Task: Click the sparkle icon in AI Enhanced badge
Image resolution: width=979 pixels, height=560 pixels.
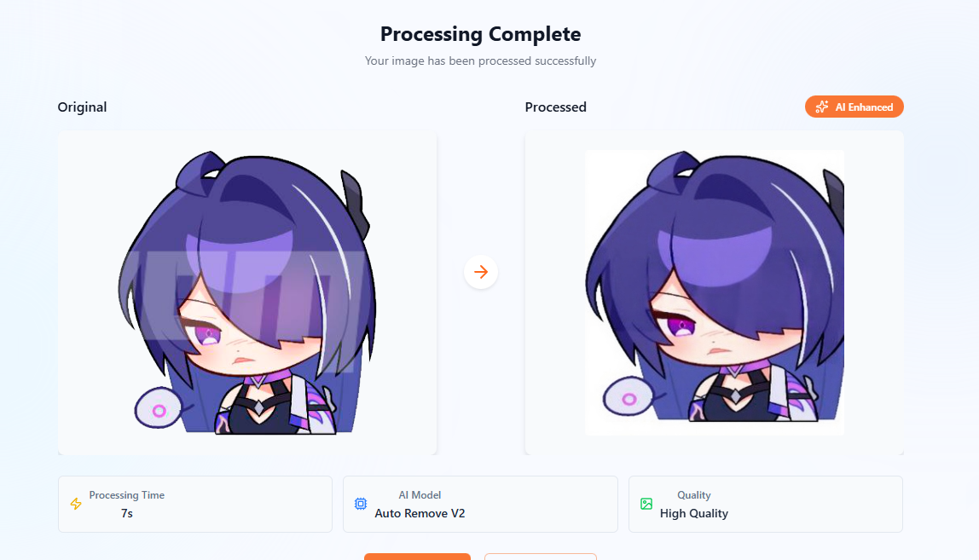Action: pos(822,107)
